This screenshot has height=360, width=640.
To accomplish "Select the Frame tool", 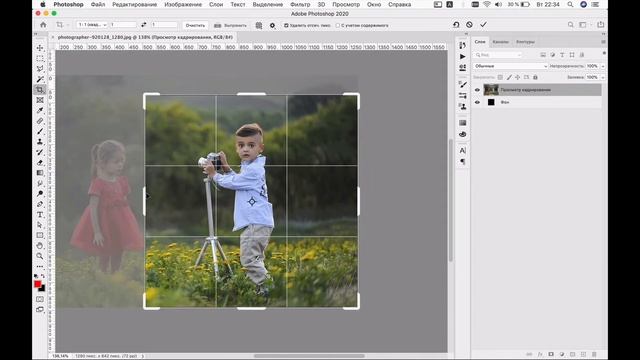I will coord(40,100).
